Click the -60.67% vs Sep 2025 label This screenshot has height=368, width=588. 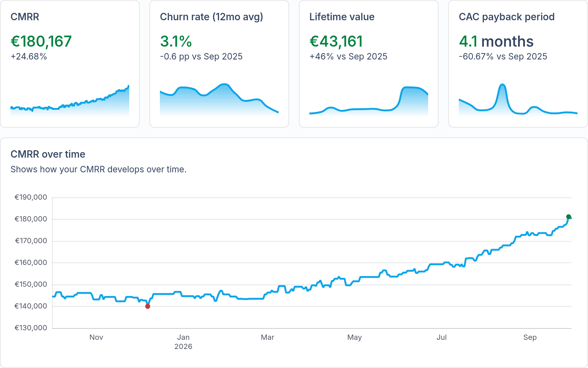503,56
